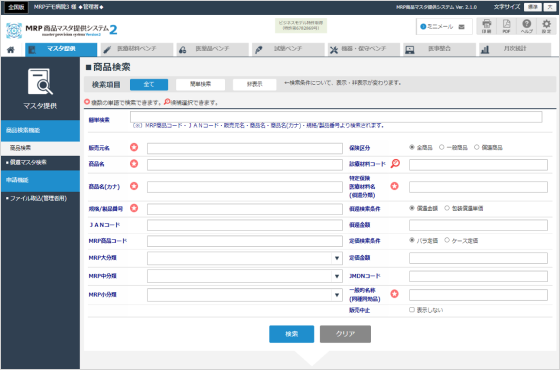Set font size to 大
Screen dimensions: 560x370
click(549, 7)
